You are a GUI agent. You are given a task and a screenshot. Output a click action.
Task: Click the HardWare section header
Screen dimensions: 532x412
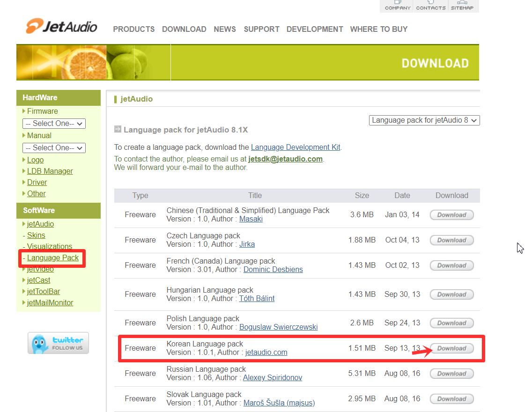[59, 98]
